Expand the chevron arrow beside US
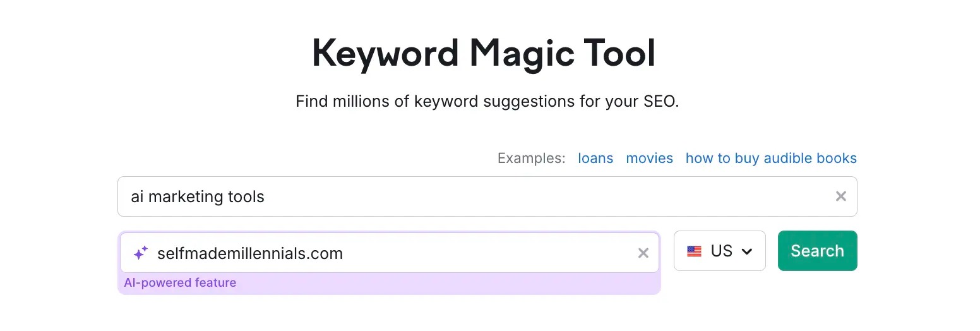980x331 pixels. coord(746,251)
